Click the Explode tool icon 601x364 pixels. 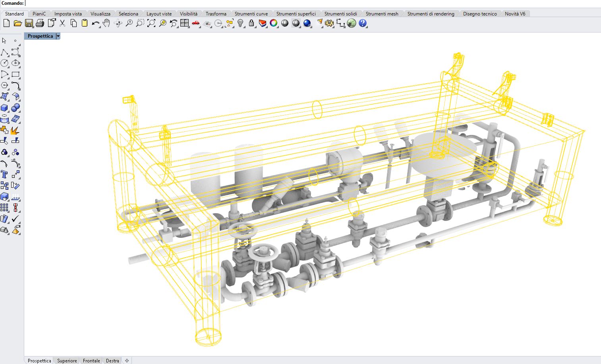point(15,130)
